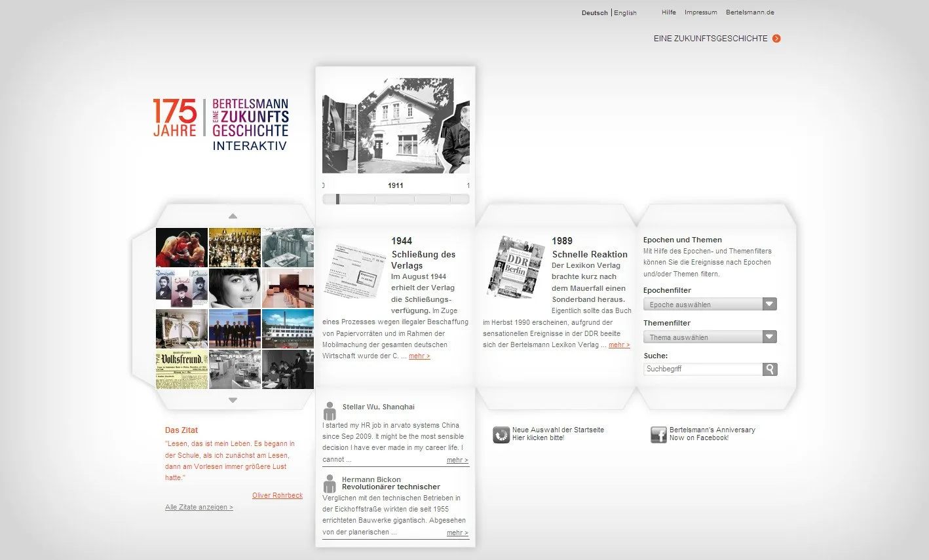Click the search magnifier button

tap(770, 369)
